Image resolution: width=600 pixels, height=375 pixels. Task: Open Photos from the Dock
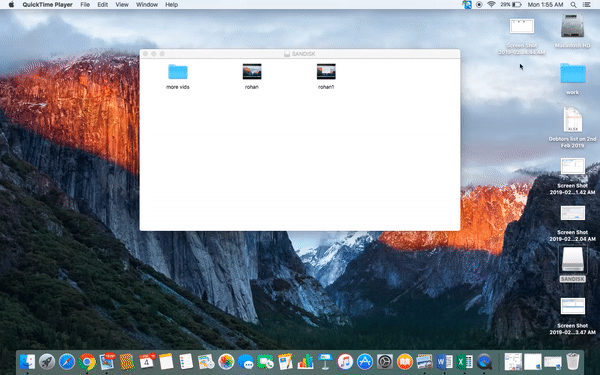226,362
